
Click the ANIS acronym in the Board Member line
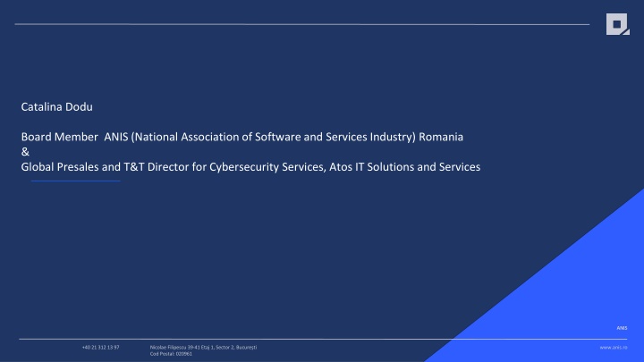116,137
